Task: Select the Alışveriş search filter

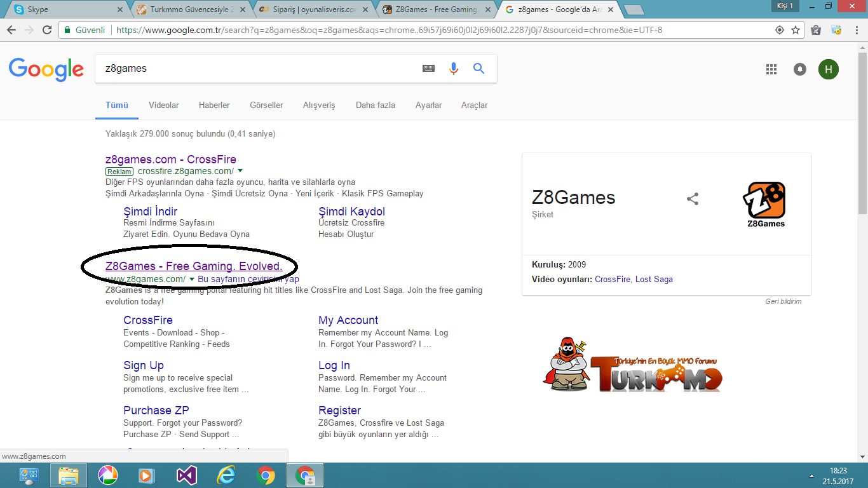Action: point(319,105)
